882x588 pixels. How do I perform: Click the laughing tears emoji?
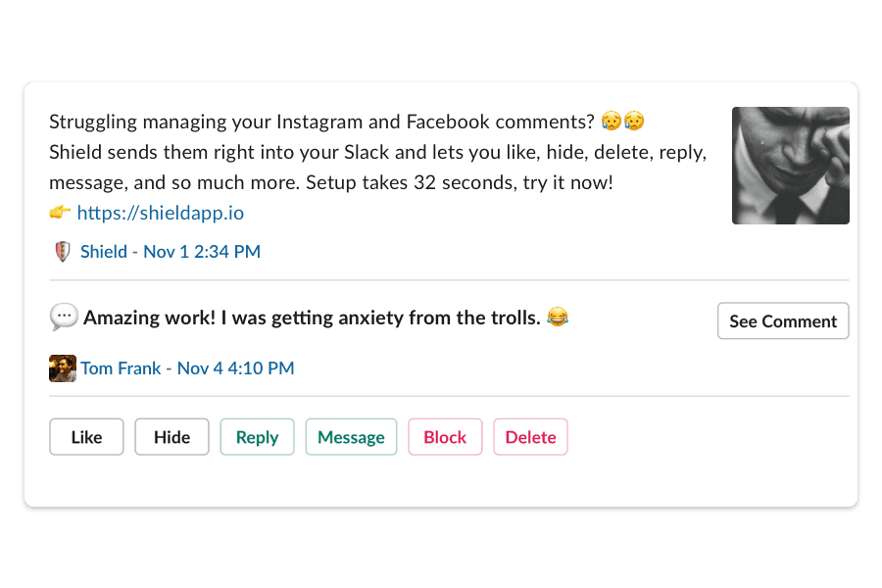[558, 317]
